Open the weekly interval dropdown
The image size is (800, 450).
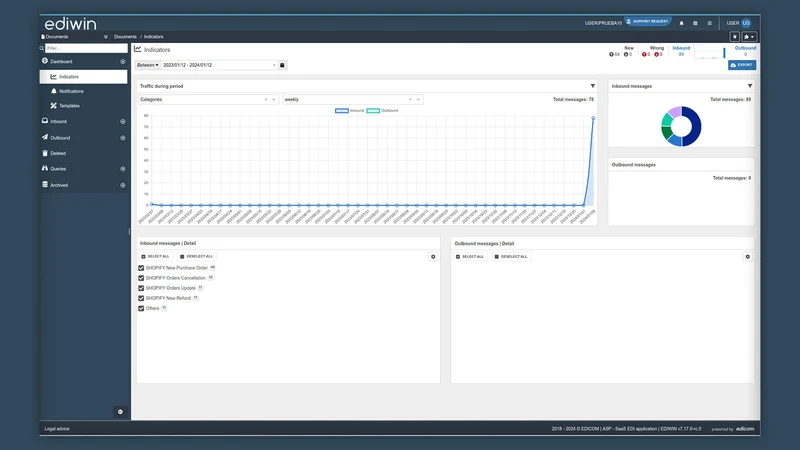coord(353,99)
